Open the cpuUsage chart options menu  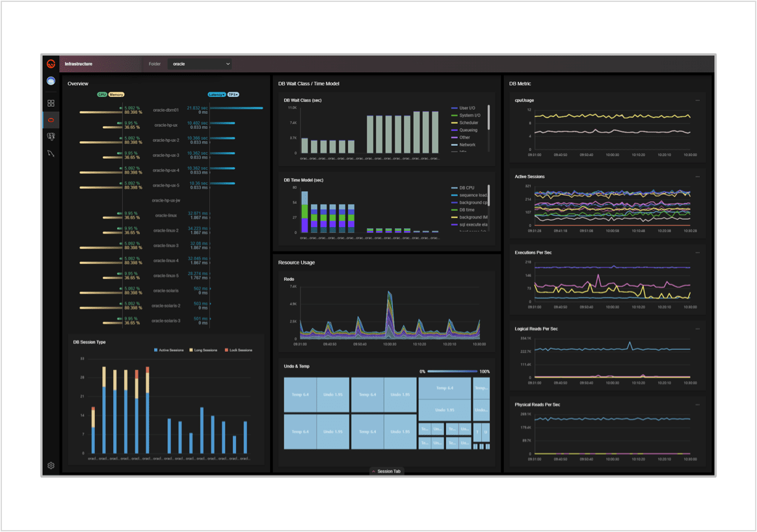click(697, 101)
